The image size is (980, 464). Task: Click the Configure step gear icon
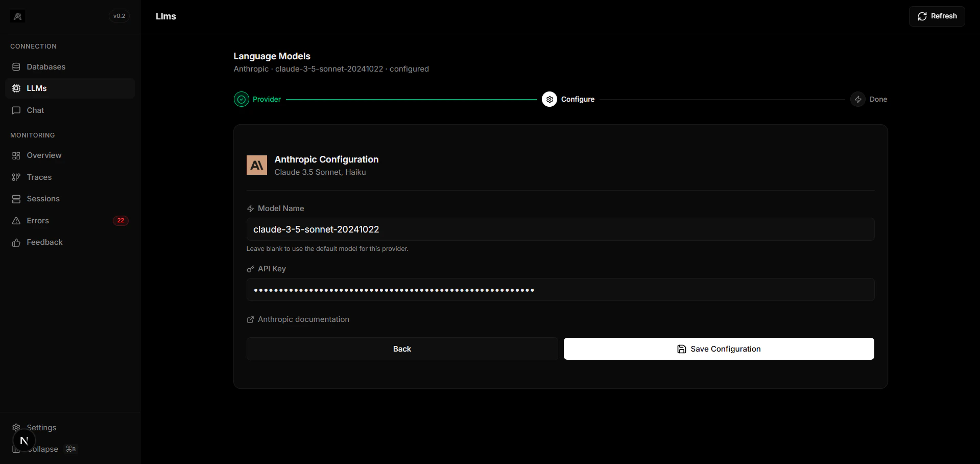[x=549, y=99]
